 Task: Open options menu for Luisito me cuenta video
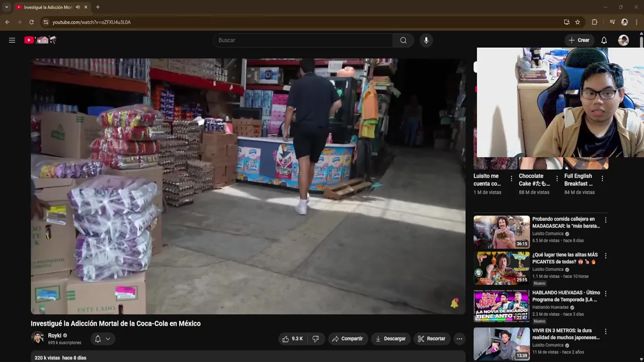tap(512, 178)
